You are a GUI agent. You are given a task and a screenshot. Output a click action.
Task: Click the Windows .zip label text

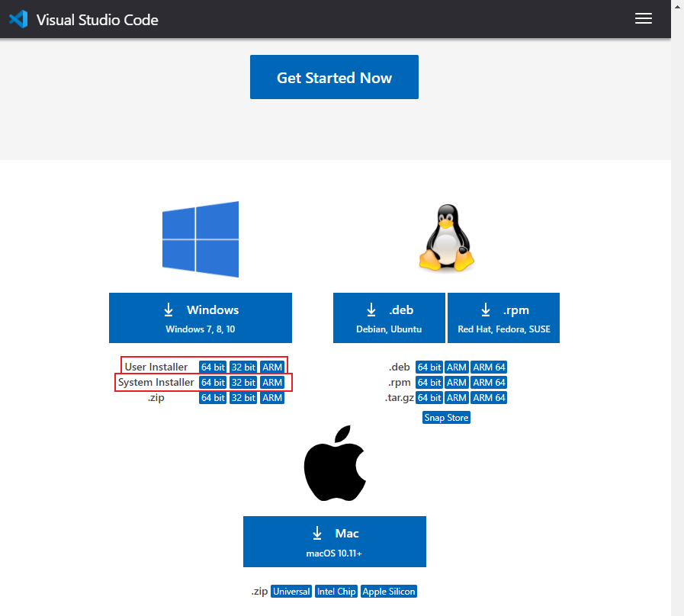[x=156, y=397]
